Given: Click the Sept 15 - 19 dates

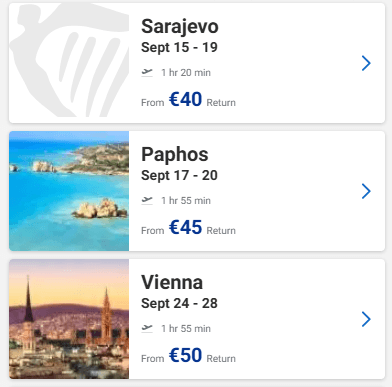Looking at the screenshot, I should click(179, 48).
